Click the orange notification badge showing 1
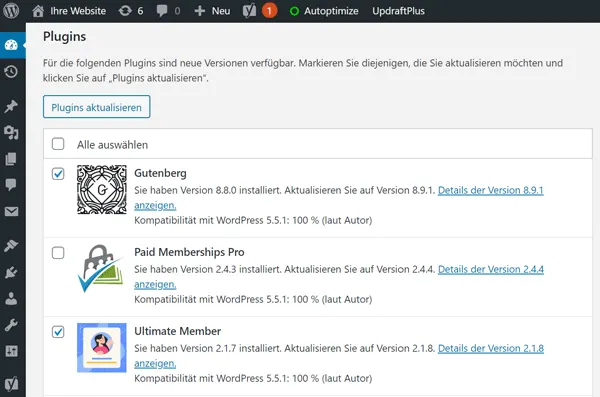This screenshot has height=397, width=600. (269, 11)
